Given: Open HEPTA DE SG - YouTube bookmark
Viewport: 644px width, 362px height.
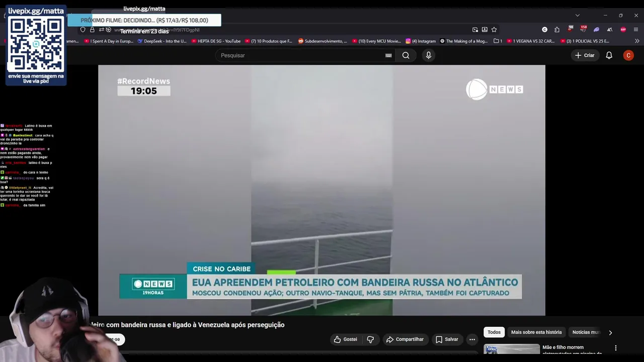Looking at the screenshot, I should [215, 41].
